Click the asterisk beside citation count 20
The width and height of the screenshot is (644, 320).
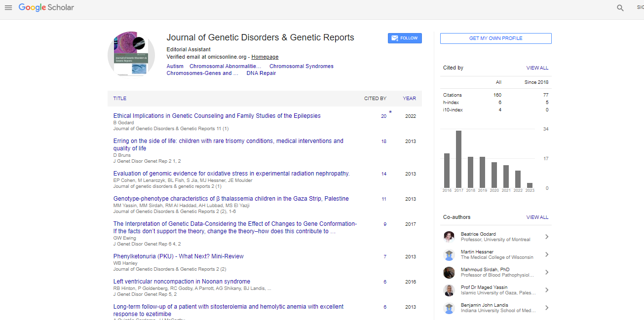pos(390,113)
